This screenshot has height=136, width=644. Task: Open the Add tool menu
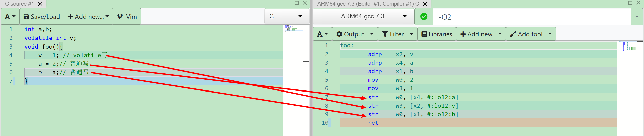tap(531, 34)
